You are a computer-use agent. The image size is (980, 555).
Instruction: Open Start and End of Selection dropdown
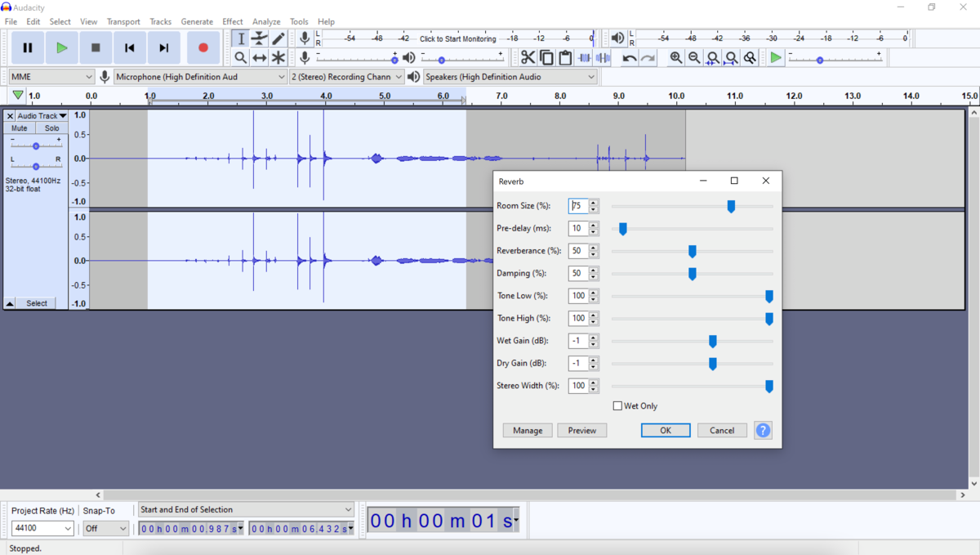coord(246,509)
